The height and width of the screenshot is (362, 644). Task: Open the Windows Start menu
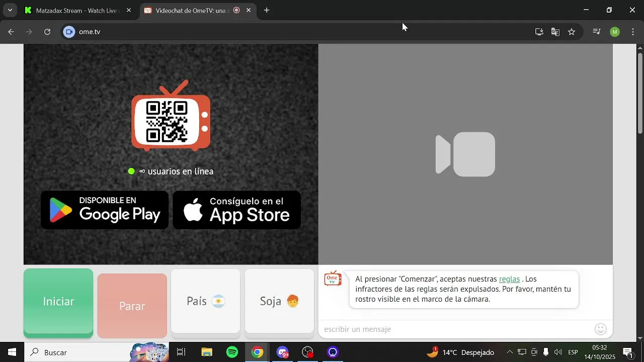coord(12,352)
